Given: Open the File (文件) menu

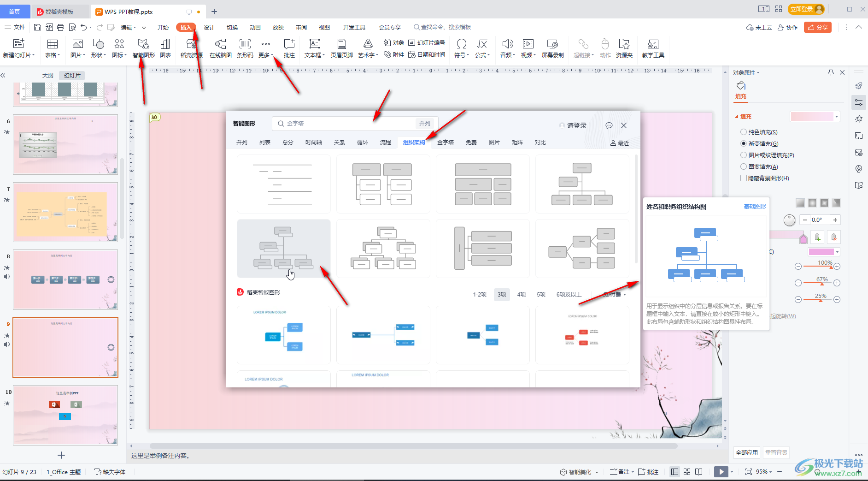Looking at the screenshot, I should tap(15, 27).
